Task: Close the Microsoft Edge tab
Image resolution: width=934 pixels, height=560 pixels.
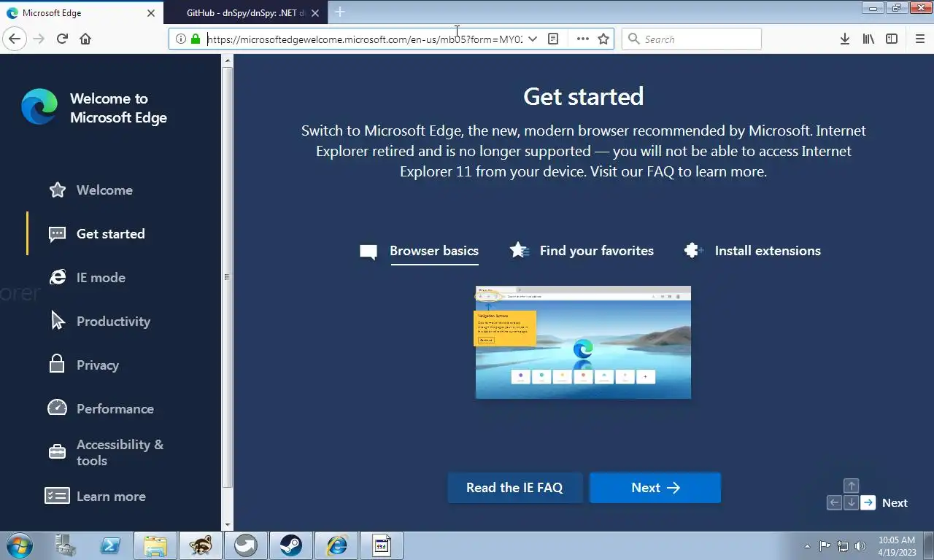Action: pos(151,12)
